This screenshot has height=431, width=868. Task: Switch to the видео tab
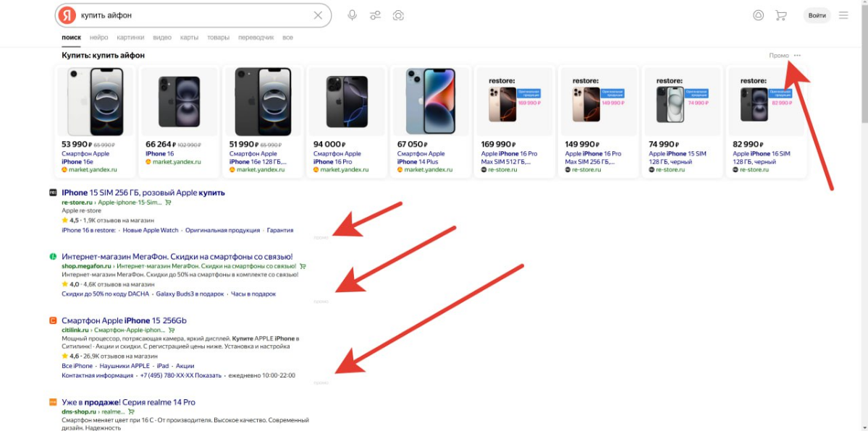(162, 38)
